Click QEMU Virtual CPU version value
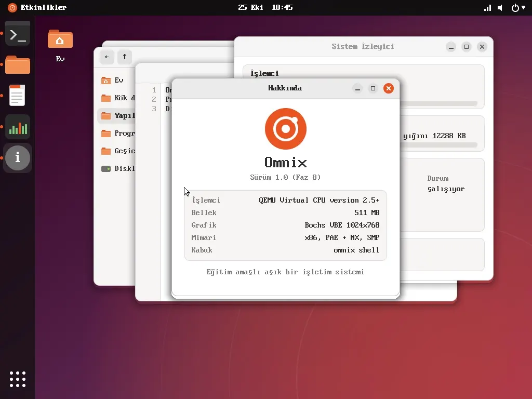 319,200
